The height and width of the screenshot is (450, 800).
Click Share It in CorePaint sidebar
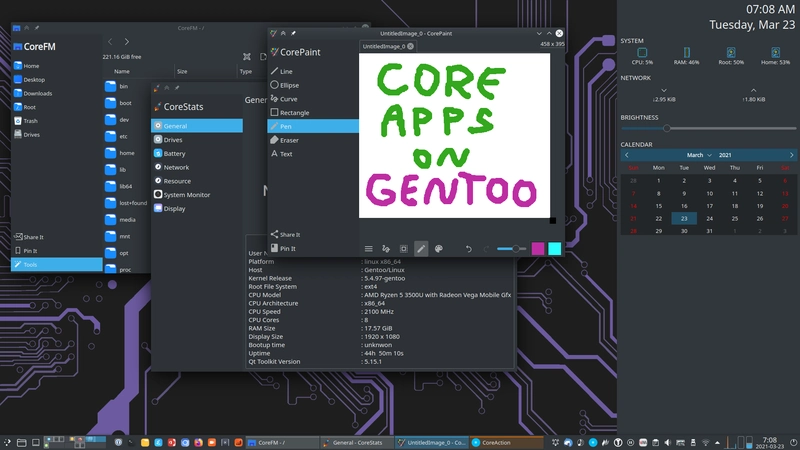pos(289,234)
